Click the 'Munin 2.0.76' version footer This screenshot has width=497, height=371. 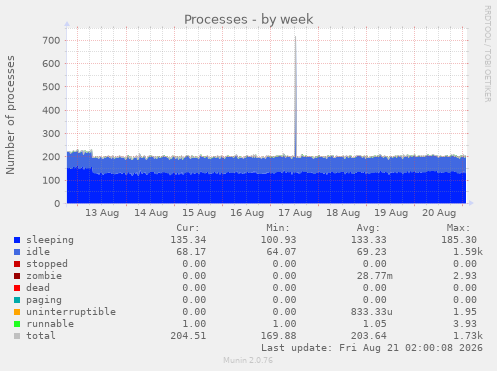[248, 360]
